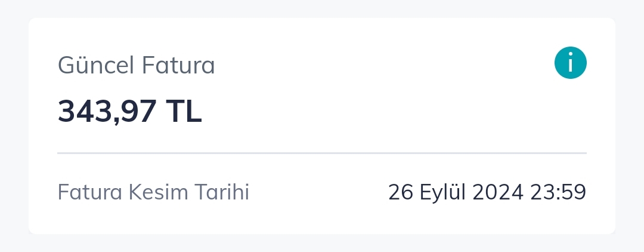This screenshot has width=644, height=252.
Task: Click the day number "26" in the date
Action: (400, 192)
